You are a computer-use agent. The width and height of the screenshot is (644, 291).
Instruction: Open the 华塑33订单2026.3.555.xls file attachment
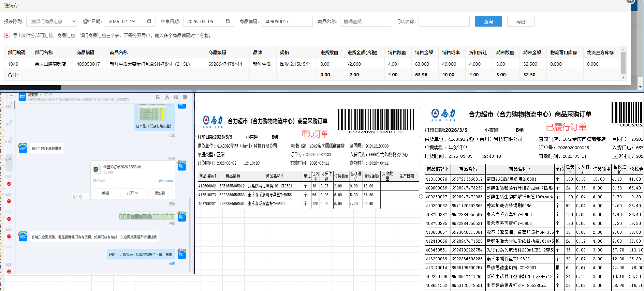pyautogui.click(x=122, y=167)
